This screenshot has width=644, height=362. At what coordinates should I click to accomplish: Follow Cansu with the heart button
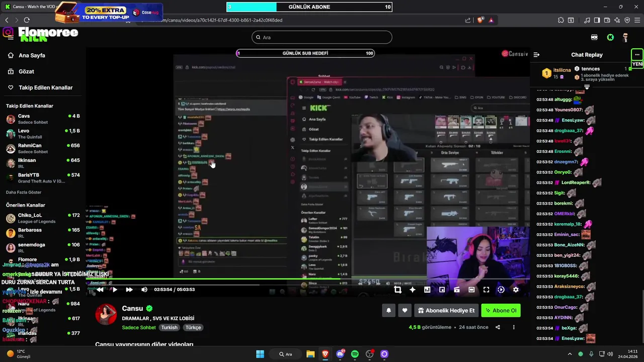[x=405, y=311]
